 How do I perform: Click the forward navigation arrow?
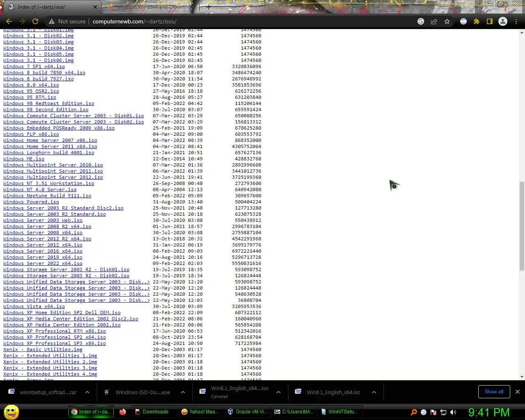tap(22, 21)
